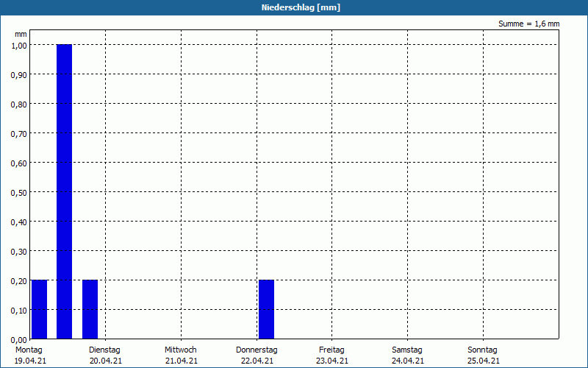Click the date 22.04.21
The width and height of the screenshot is (588, 368).
coord(257,361)
